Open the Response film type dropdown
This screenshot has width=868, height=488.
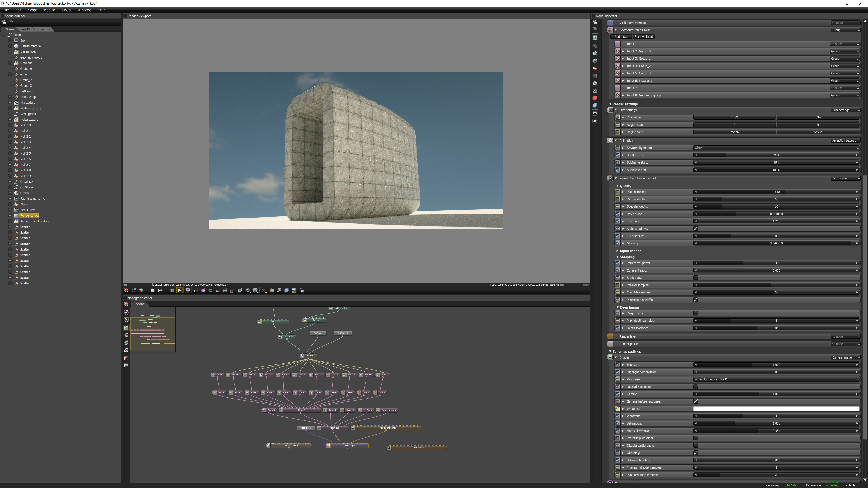click(x=776, y=380)
